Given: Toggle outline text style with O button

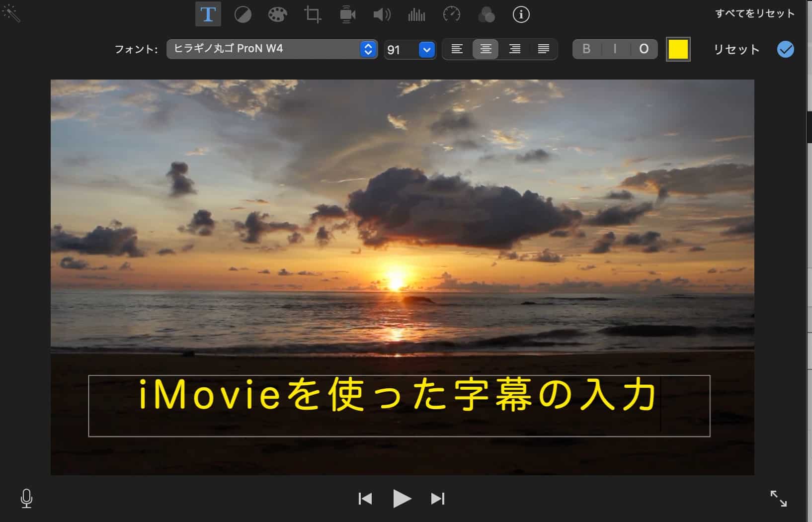Looking at the screenshot, I should pos(644,49).
